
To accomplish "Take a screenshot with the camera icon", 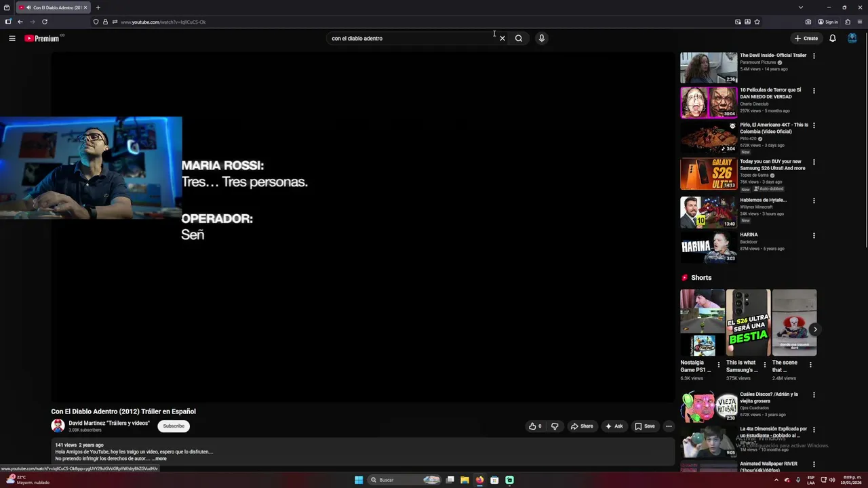I will click(x=808, y=22).
